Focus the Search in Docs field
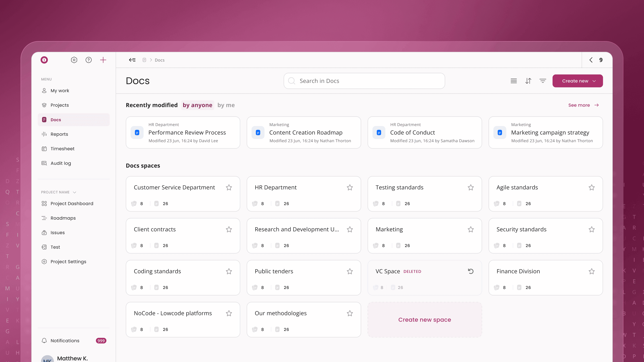This screenshot has height=362, width=644. pyautogui.click(x=364, y=81)
